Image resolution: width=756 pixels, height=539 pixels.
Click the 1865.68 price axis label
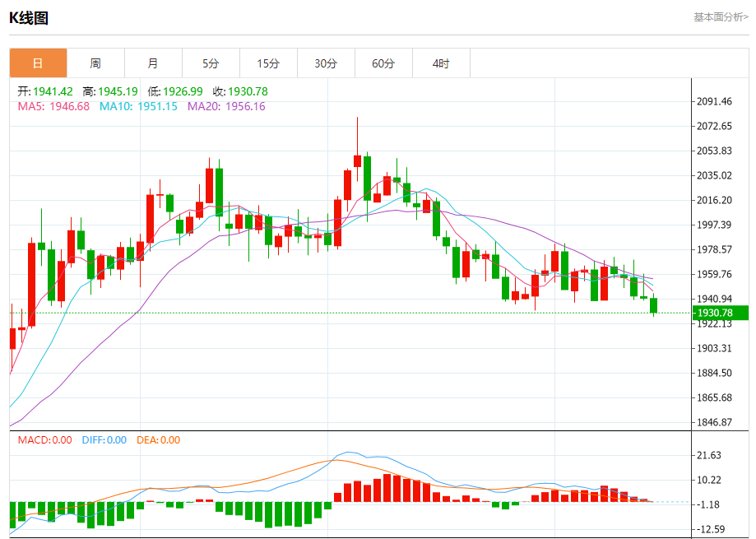point(714,397)
